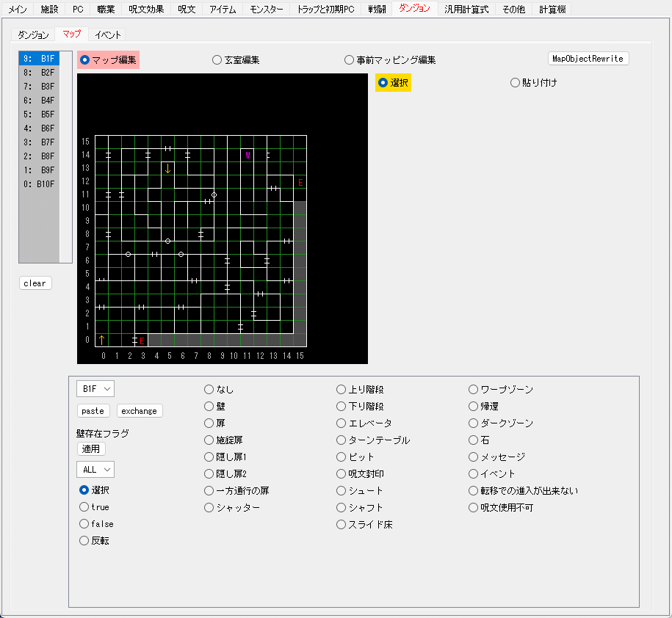
Task: Switch to the 戦闘 tab
Action: (377, 10)
